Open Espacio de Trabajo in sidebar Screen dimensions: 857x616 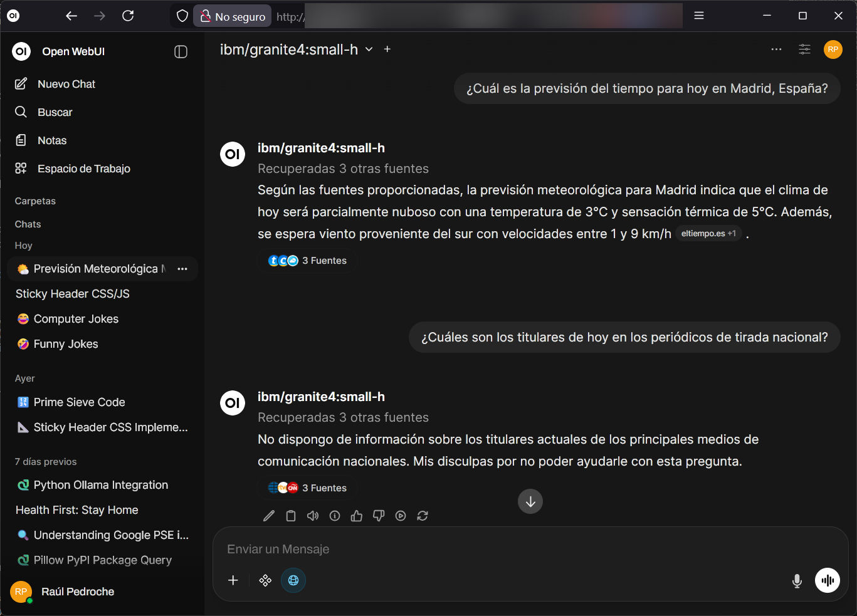coord(83,169)
